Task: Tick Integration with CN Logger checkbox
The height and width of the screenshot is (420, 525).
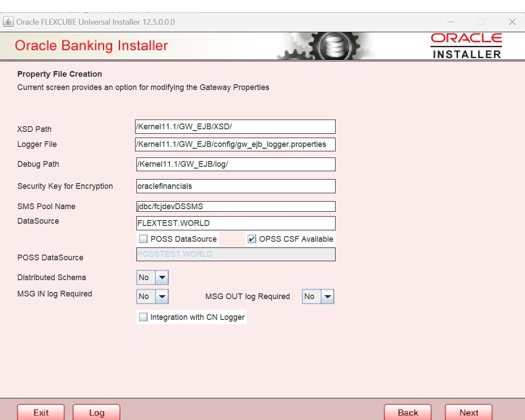Action: (144, 317)
